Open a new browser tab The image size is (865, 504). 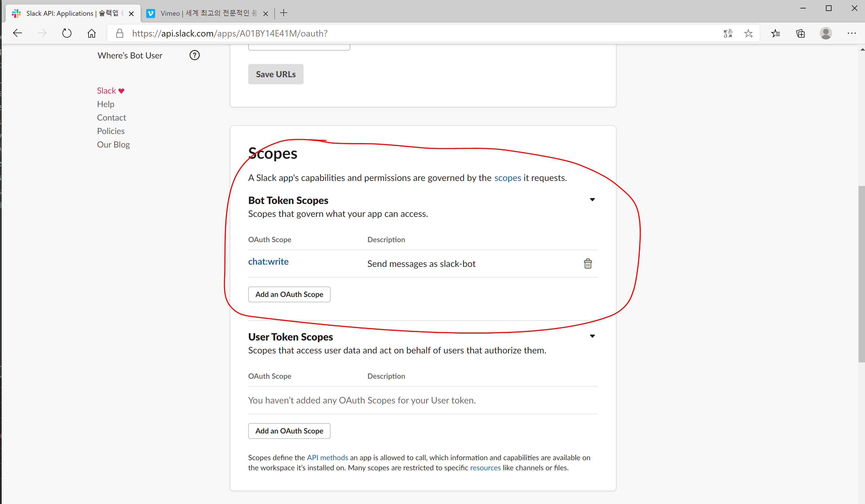284,13
